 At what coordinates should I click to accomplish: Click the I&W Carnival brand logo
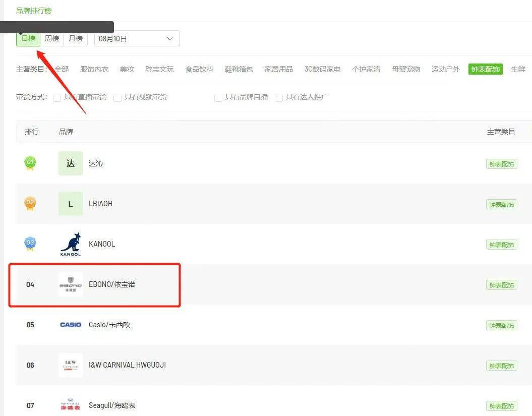[71, 365]
